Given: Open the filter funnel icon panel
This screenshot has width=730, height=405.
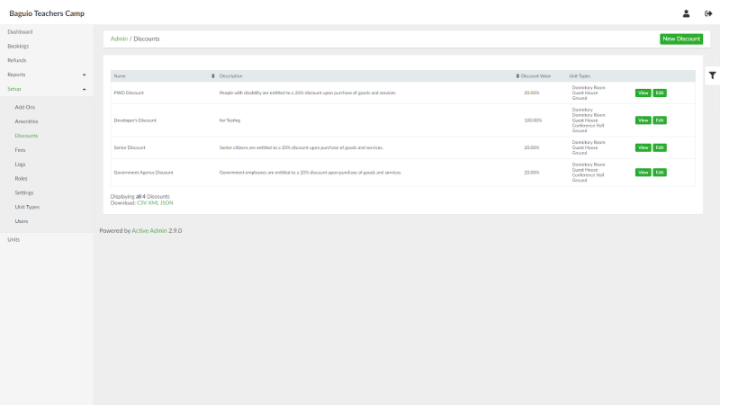Looking at the screenshot, I should tap(713, 75).
